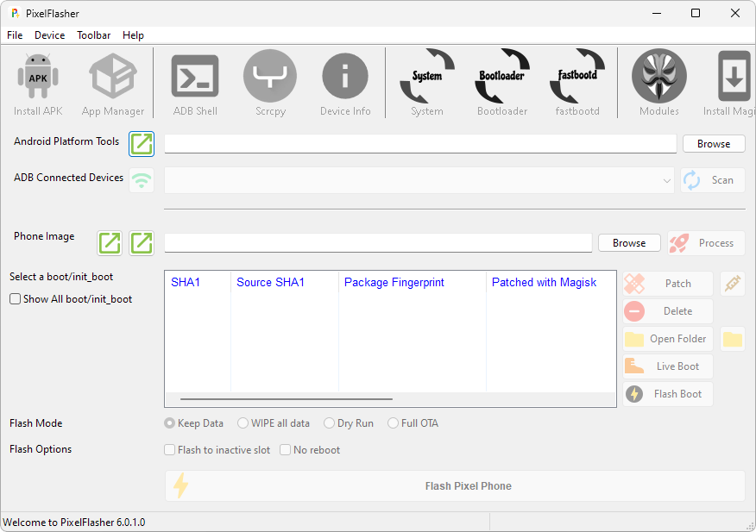Launch ADB Shell from toolbar
The image size is (756, 532).
pyautogui.click(x=195, y=84)
